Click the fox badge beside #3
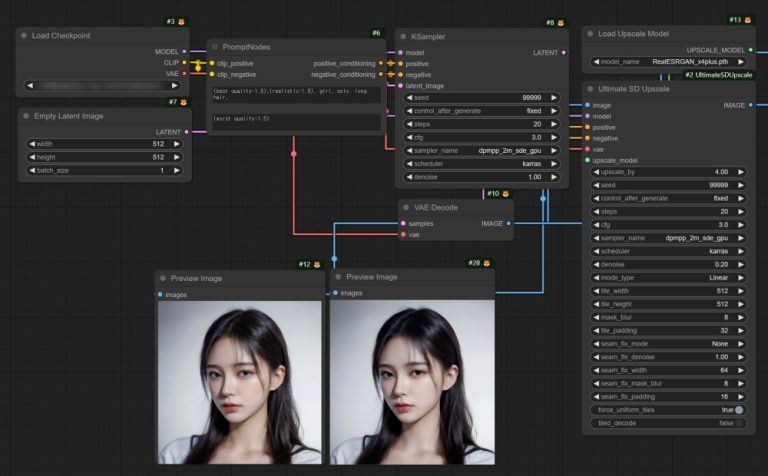This screenshot has width=768, height=476. [x=182, y=22]
